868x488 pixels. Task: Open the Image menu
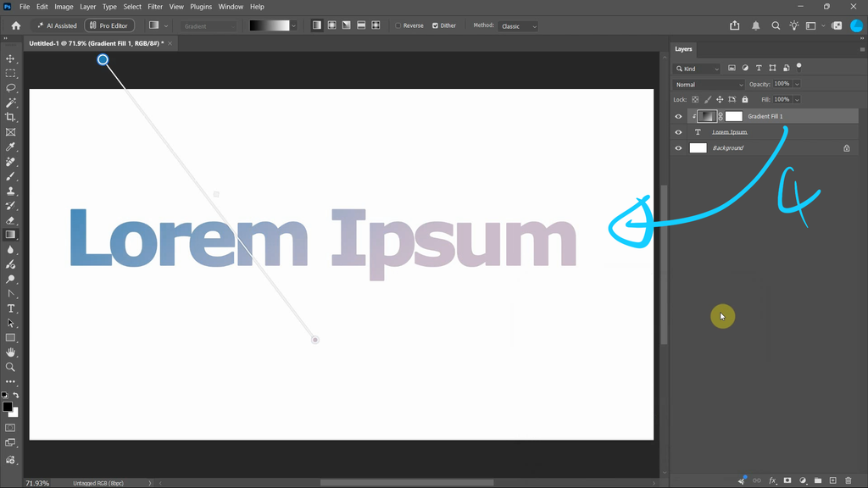pos(64,7)
